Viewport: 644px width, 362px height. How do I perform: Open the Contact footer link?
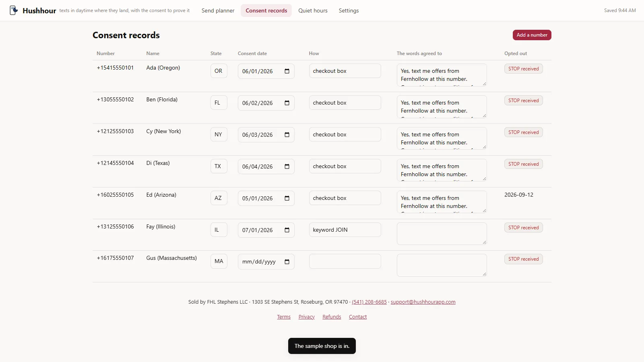click(358, 317)
